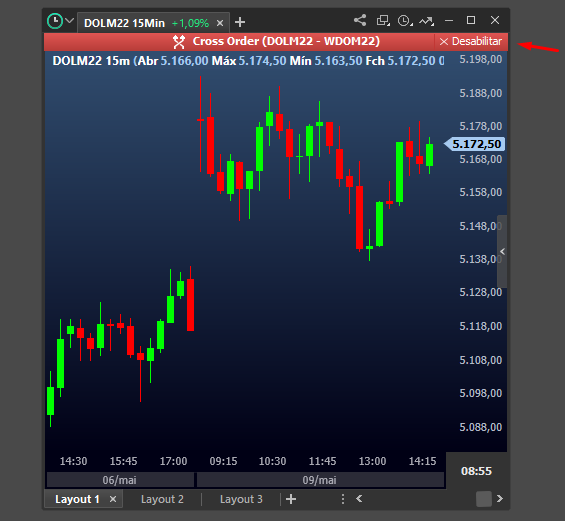Click the duplicate window icon
Screen dimensions: 565x521
[x=383, y=20]
